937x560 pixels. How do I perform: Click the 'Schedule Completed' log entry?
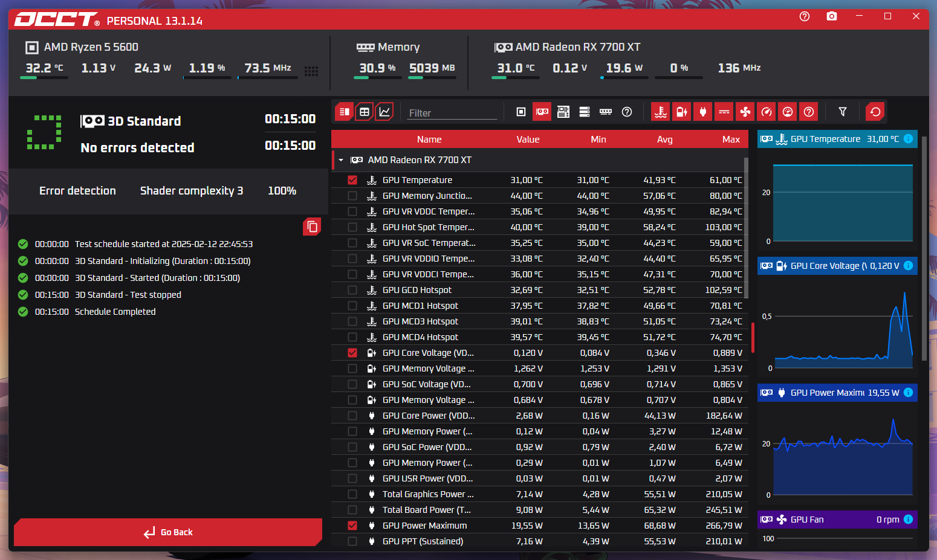click(x=115, y=312)
